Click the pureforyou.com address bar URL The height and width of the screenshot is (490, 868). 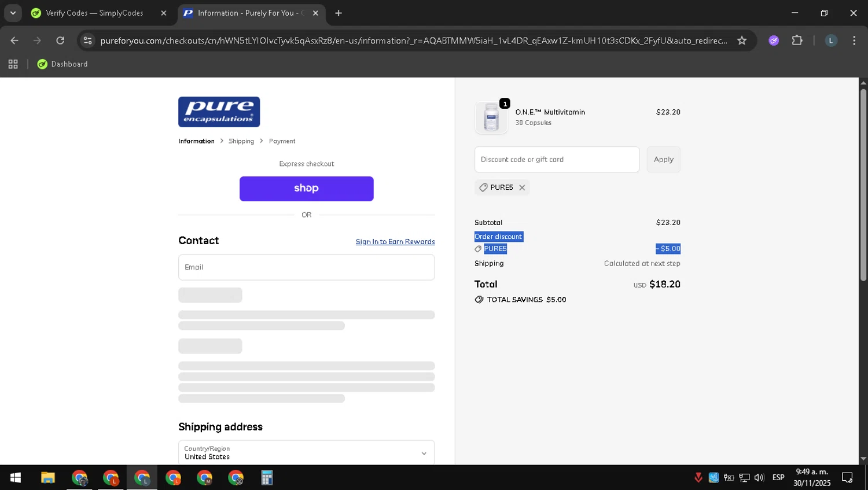pos(413,40)
